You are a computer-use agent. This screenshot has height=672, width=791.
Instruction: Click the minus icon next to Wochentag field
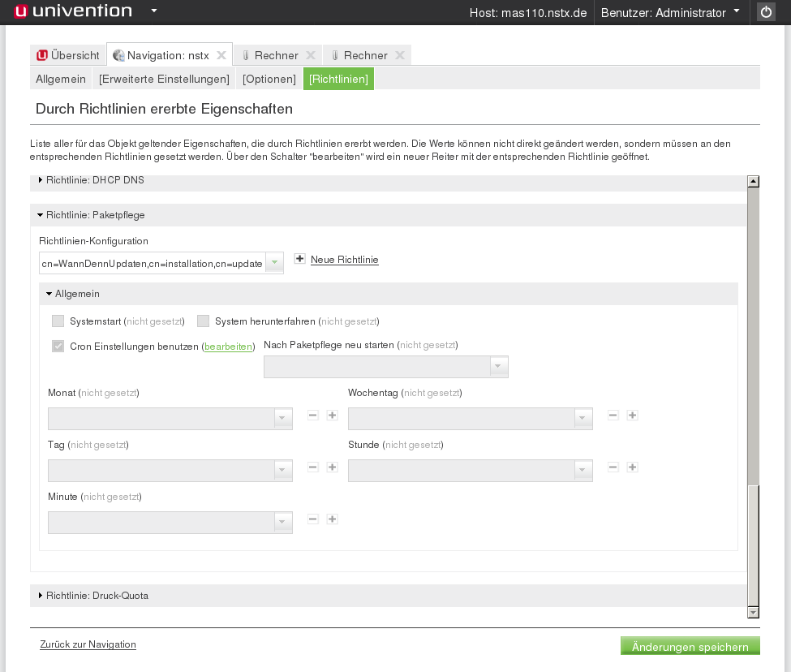613,416
